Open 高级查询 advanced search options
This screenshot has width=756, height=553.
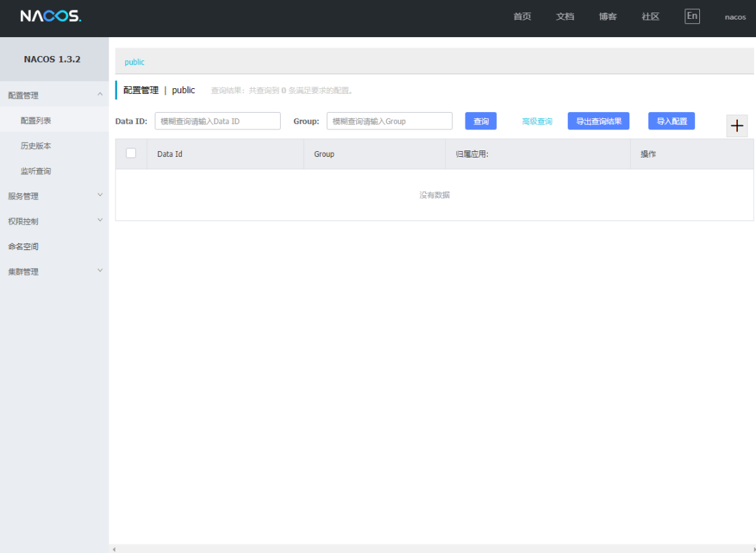tap(537, 120)
